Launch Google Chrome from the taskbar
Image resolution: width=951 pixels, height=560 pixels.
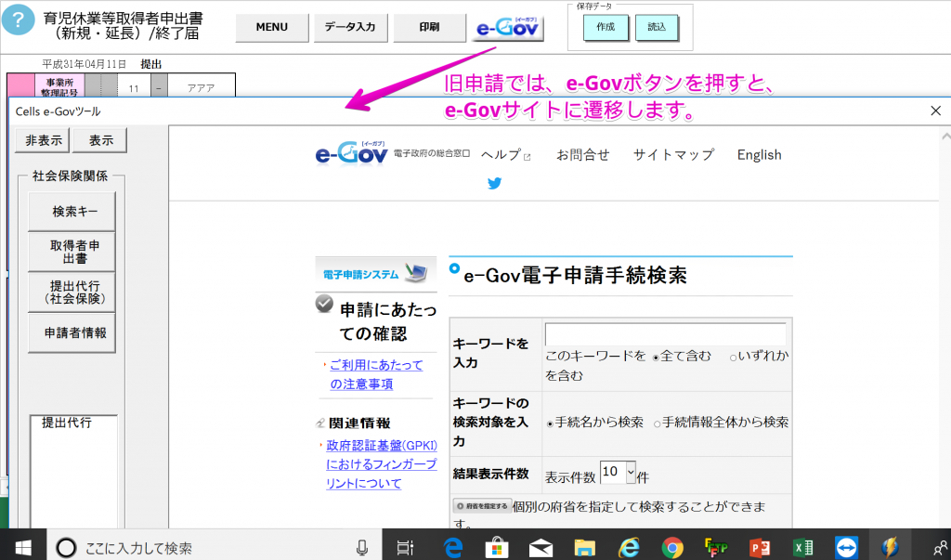point(672,548)
